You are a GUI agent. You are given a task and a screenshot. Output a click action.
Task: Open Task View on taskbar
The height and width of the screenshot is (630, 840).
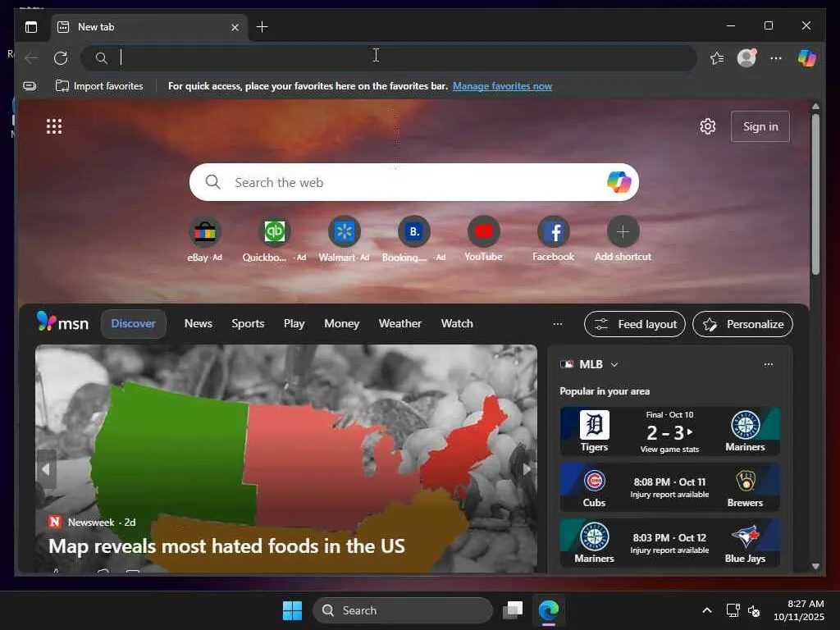[x=513, y=610]
